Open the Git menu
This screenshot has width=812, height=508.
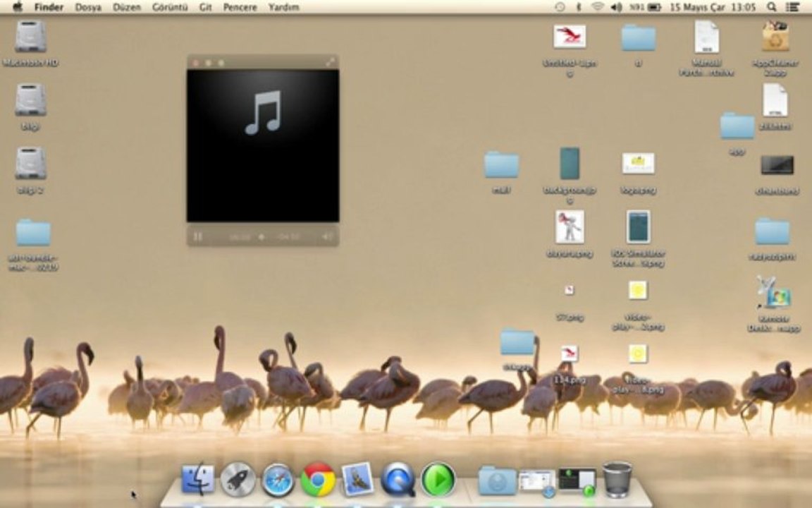point(206,7)
